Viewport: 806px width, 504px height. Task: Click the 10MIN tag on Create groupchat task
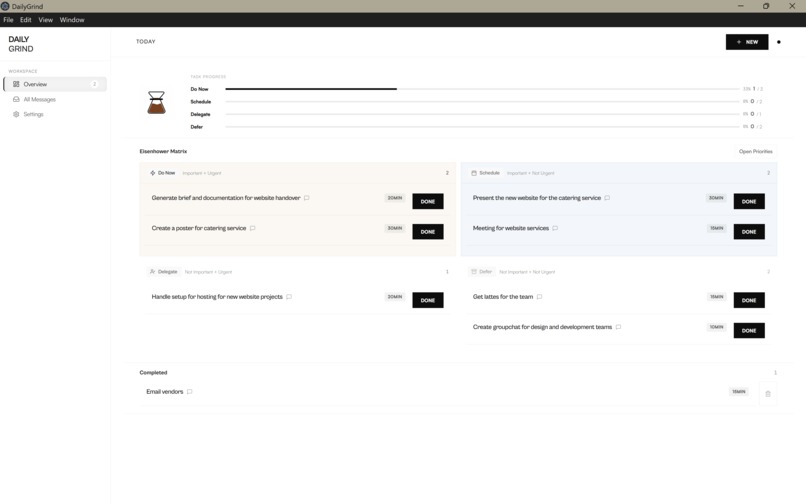point(717,327)
